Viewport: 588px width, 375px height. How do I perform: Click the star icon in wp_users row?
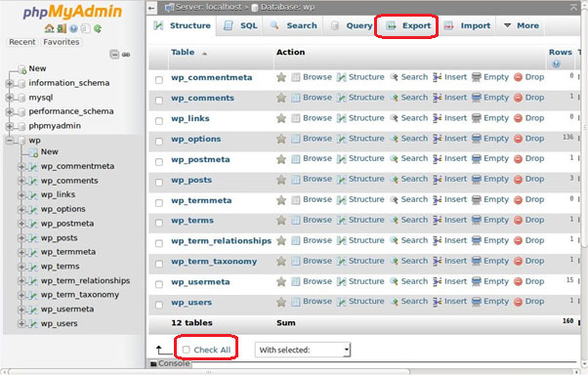point(281,302)
